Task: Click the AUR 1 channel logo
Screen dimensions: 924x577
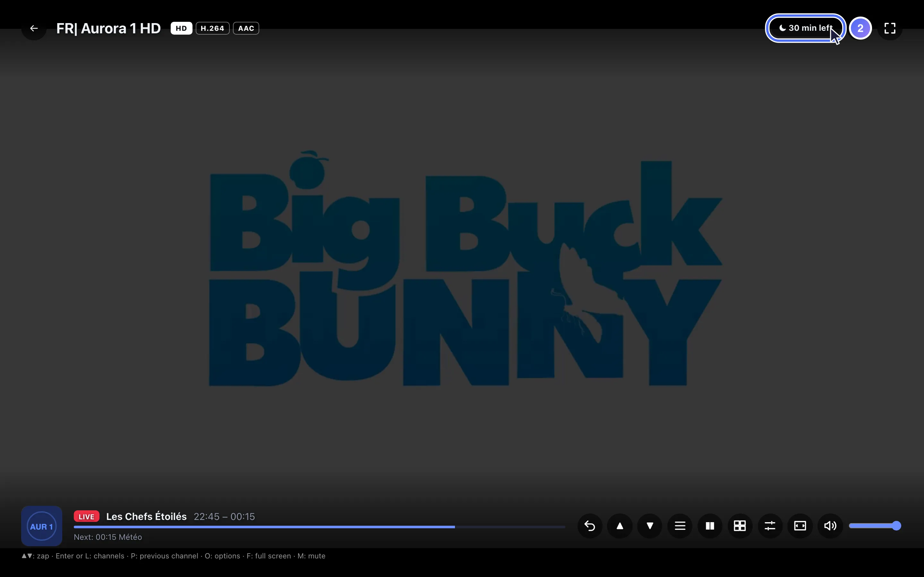Action: pos(42,526)
